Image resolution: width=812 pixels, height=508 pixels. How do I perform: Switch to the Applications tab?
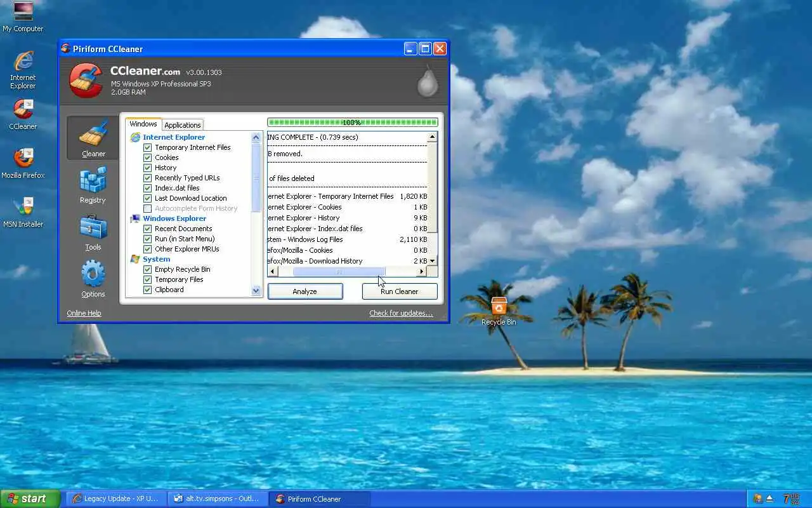pyautogui.click(x=183, y=125)
